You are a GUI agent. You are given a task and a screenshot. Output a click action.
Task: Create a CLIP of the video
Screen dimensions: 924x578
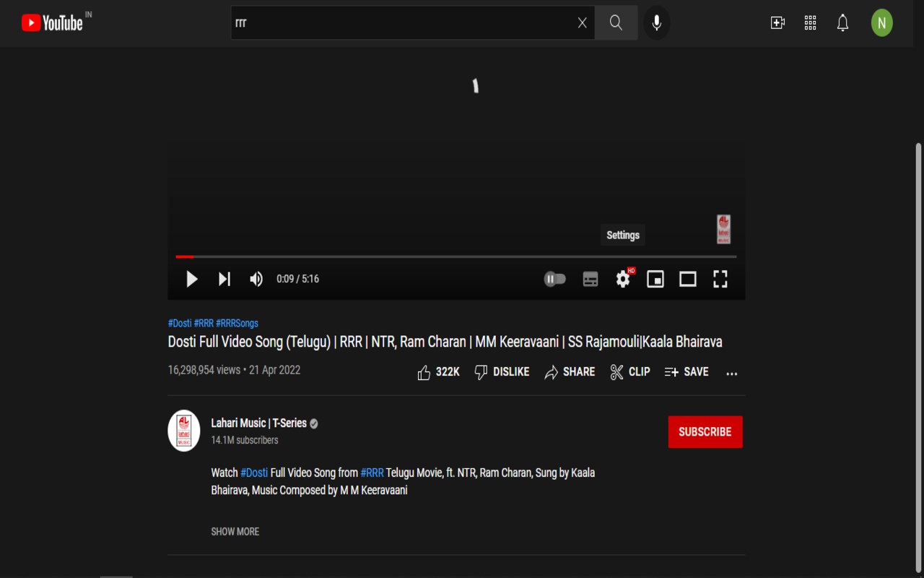[630, 372]
